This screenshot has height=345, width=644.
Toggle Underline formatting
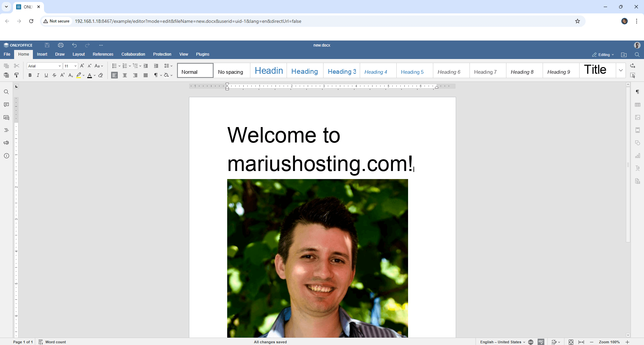pyautogui.click(x=46, y=75)
